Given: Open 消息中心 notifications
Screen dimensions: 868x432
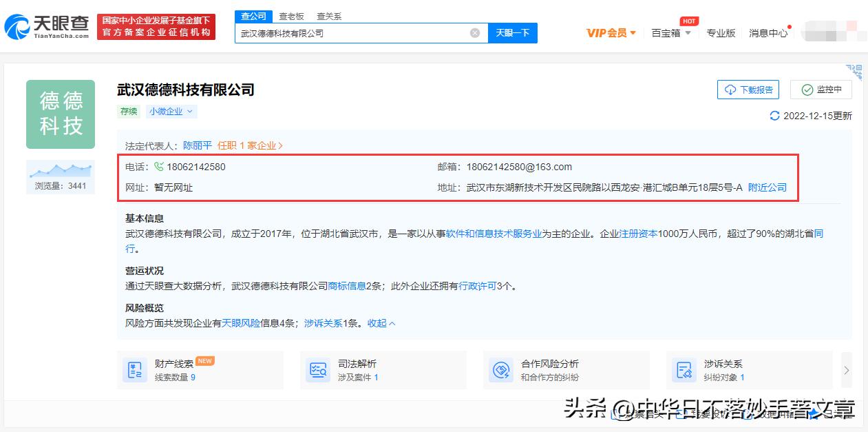Looking at the screenshot, I should (768, 32).
